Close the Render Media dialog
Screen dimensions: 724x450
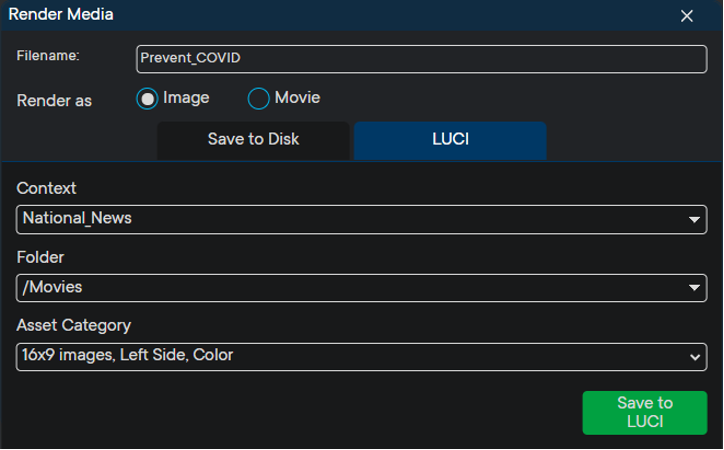(687, 16)
